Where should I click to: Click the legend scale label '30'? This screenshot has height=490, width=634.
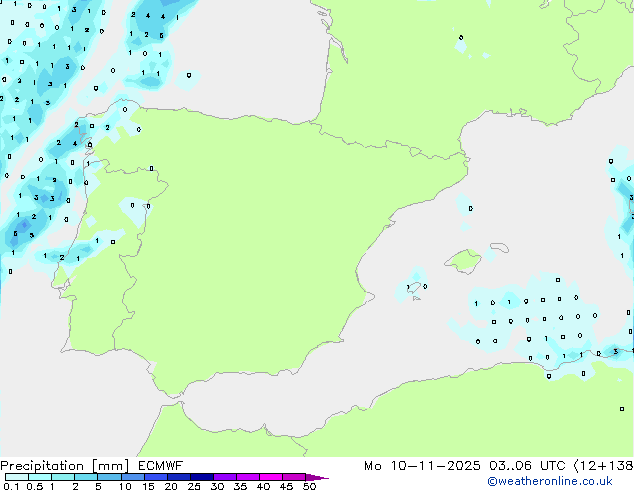pyautogui.click(x=217, y=486)
